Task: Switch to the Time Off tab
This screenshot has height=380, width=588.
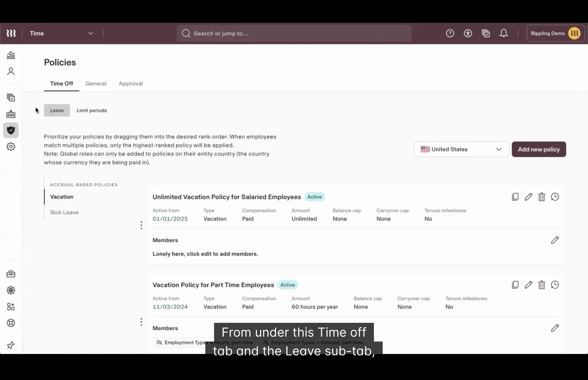Action: (61, 84)
